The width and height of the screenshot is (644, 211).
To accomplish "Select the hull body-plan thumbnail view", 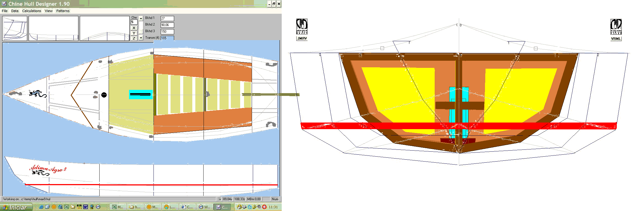I will [15, 28].
